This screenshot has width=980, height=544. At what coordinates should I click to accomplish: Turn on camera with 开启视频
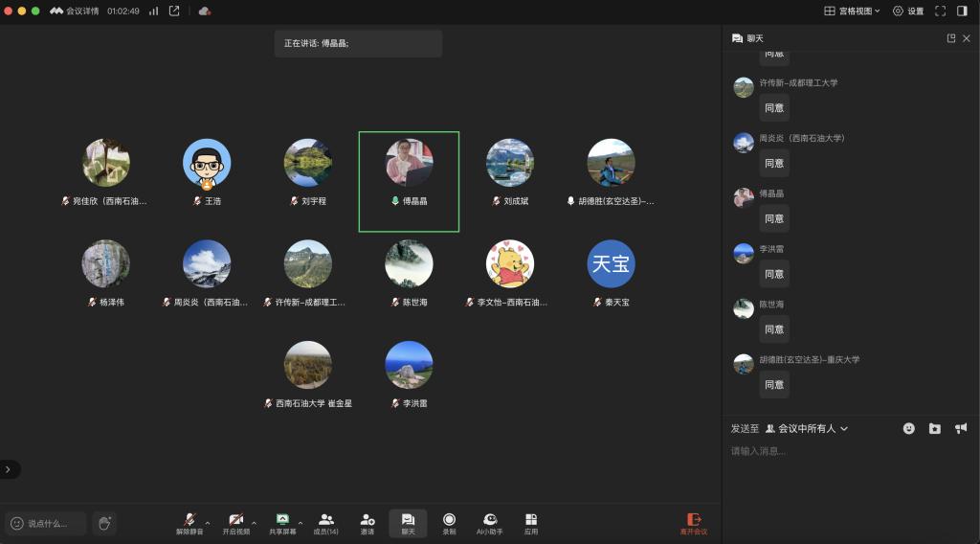click(x=235, y=523)
